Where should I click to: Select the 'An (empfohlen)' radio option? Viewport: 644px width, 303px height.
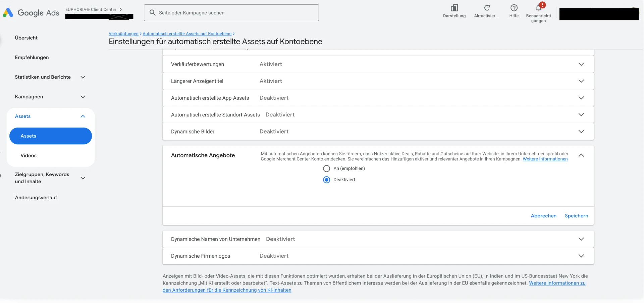[326, 168]
